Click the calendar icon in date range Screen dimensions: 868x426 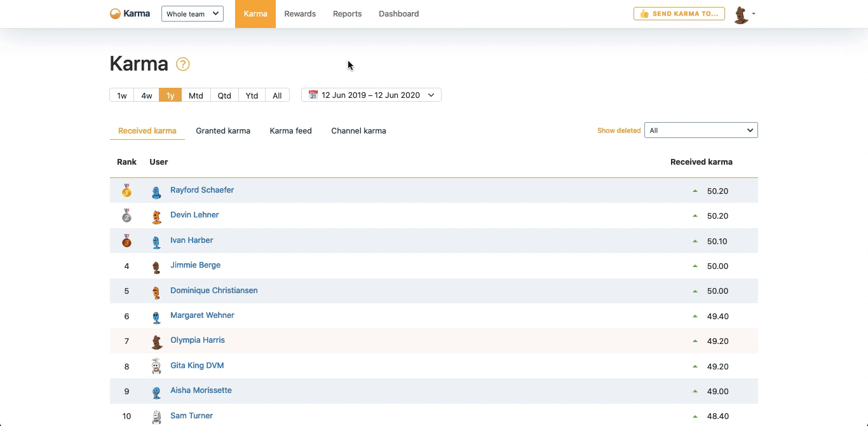pyautogui.click(x=313, y=95)
